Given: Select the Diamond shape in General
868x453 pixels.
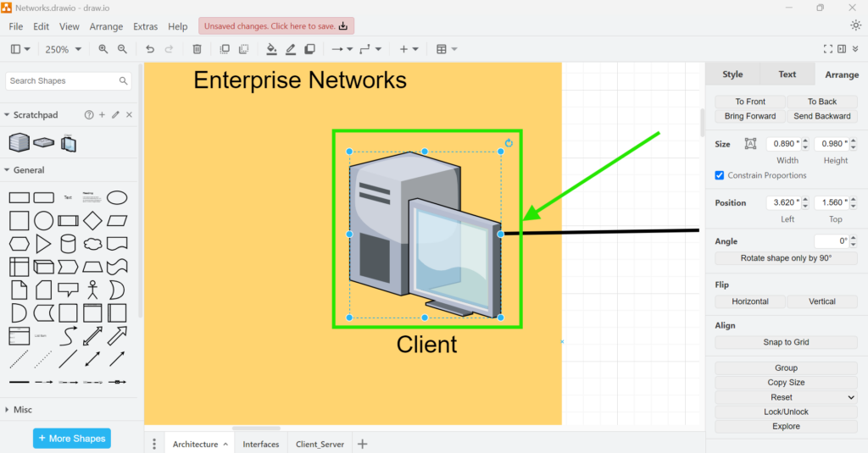Looking at the screenshot, I should pos(92,221).
